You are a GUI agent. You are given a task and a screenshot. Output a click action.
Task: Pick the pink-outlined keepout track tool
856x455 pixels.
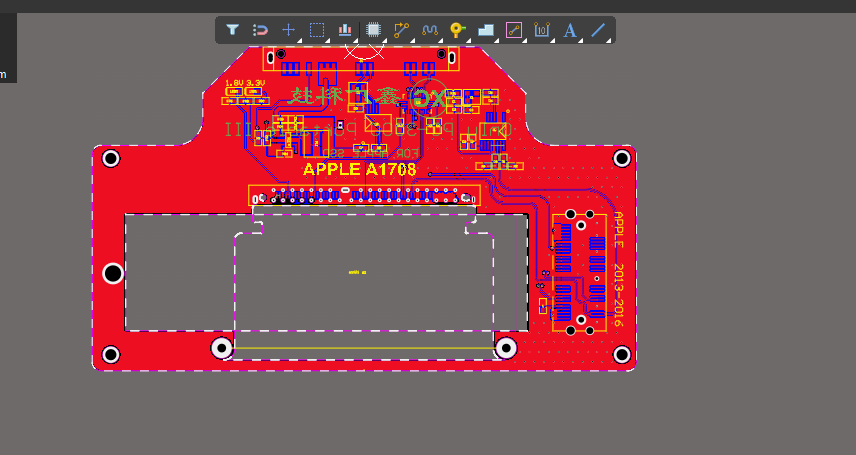[514, 29]
